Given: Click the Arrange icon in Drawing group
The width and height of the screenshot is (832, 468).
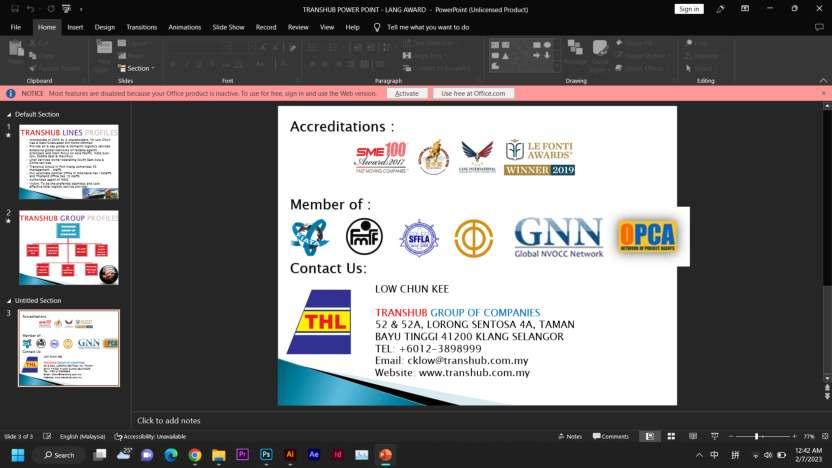Looking at the screenshot, I should click(575, 49).
